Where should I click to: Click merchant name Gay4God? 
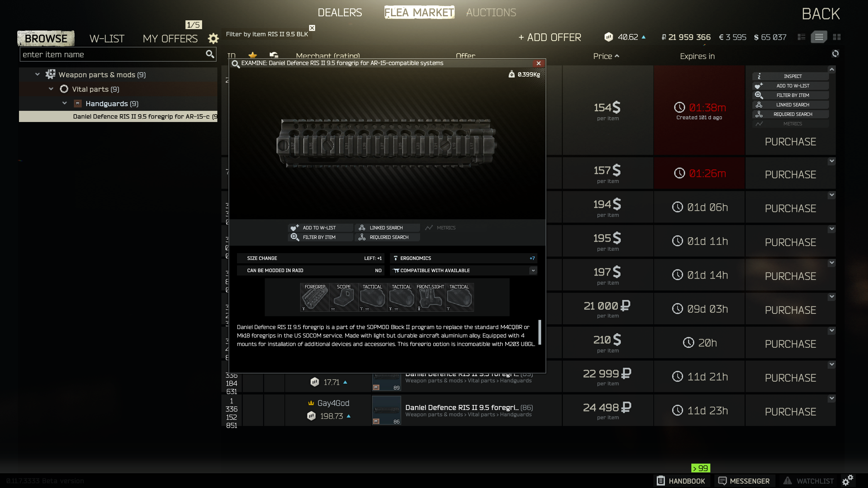[x=333, y=403]
